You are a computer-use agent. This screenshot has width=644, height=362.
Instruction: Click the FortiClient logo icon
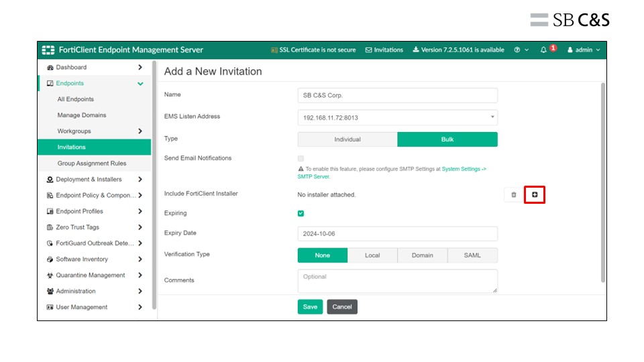(x=48, y=50)
